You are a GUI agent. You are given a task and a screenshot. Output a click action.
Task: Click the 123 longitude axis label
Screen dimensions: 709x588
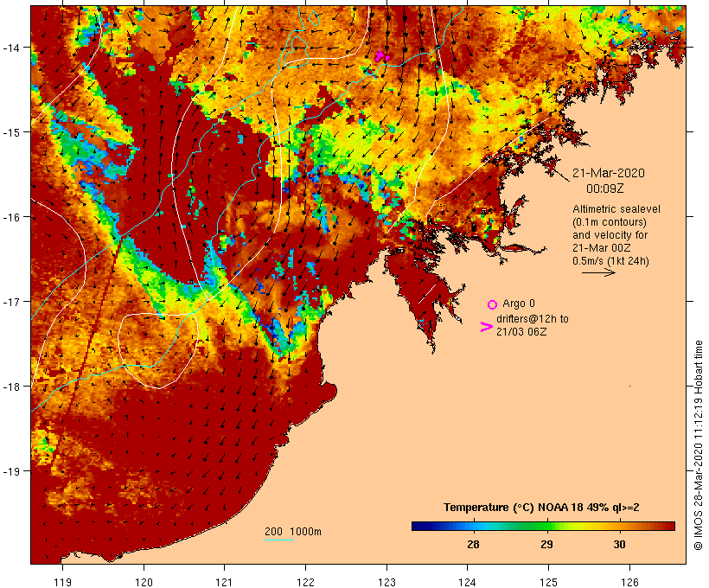pyautogui.click(x=386, y=582)
